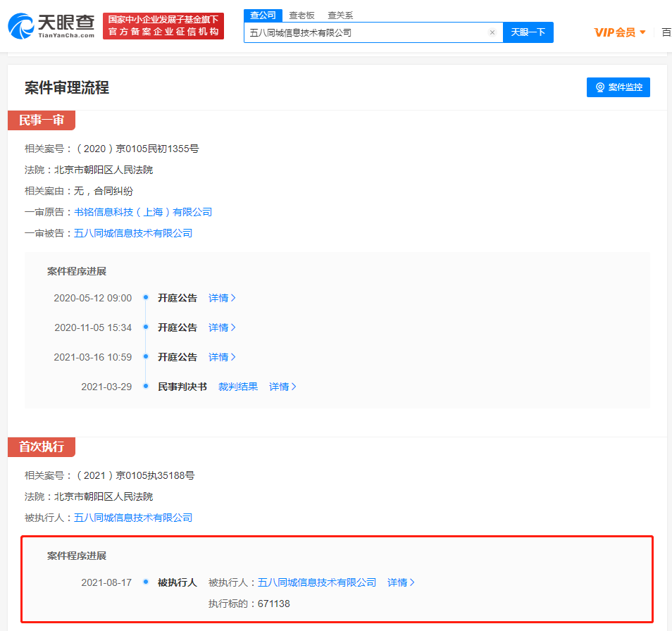Open company link in the 2021-08-17 被执行人 entry

[317, 582]
